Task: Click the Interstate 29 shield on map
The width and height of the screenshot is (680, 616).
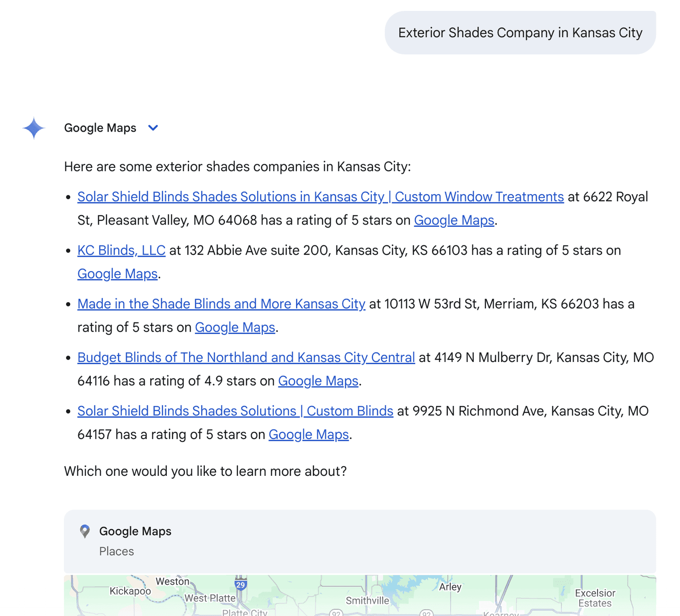Action: coord(241,584)
